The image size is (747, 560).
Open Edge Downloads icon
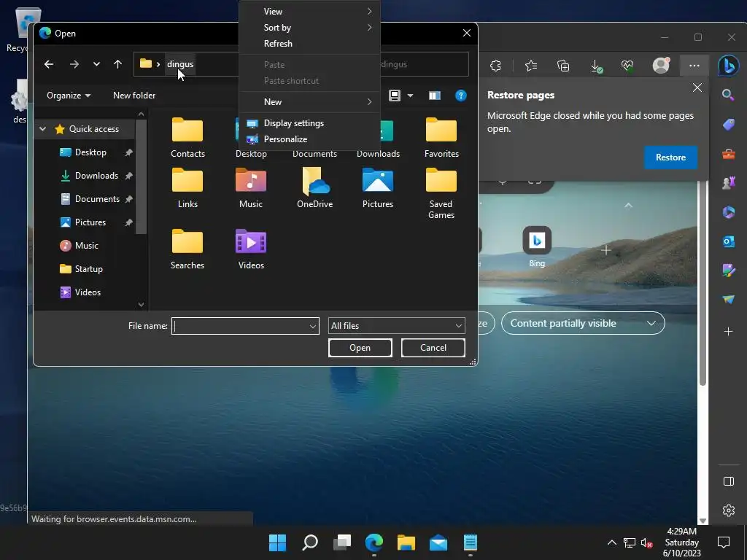point(595,66)
